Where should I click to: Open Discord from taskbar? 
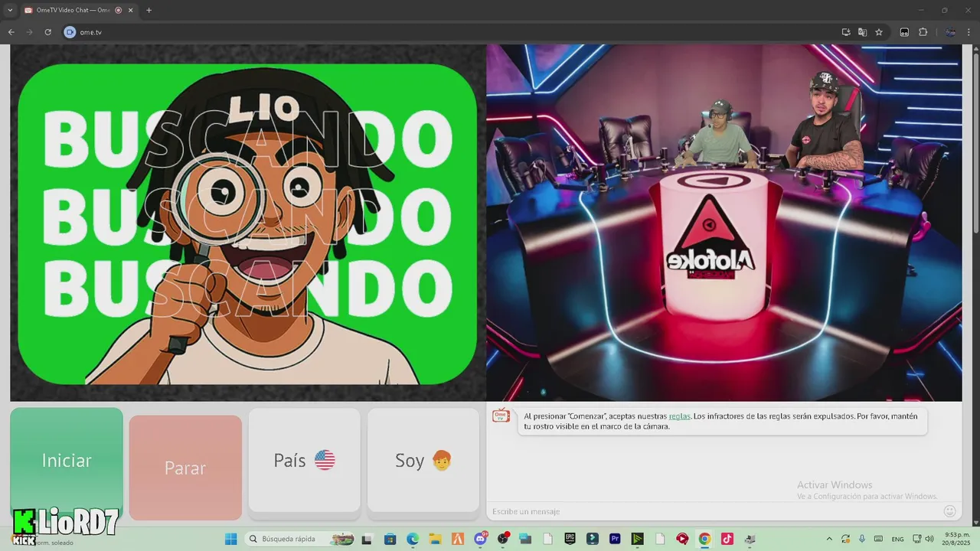[481, 539]
